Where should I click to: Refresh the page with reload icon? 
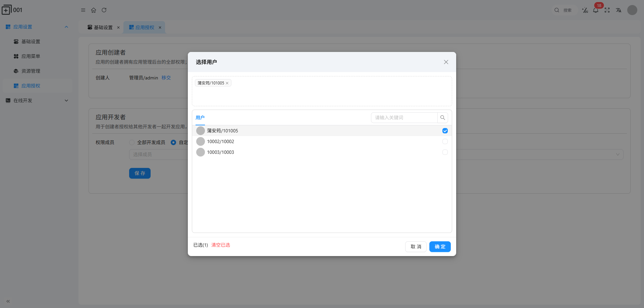(104, 10)
